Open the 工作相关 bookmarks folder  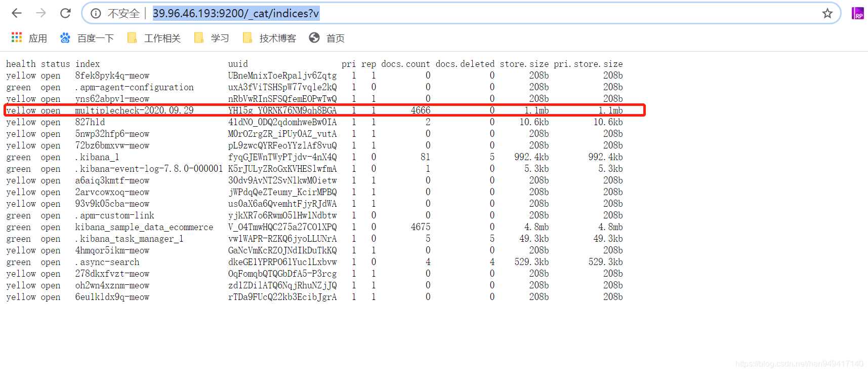(x=154, y=38)
